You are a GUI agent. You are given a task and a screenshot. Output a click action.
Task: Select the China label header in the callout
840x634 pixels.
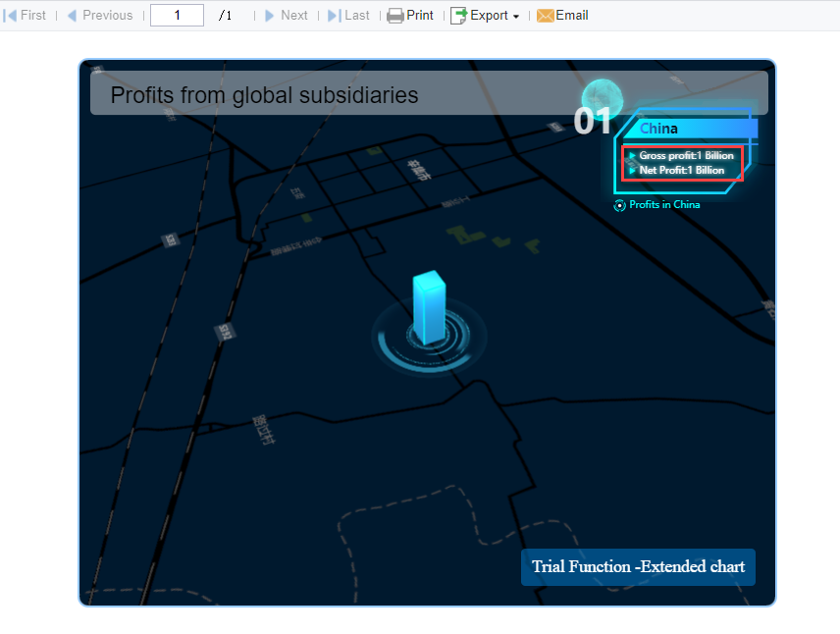[x=658, y=128]
